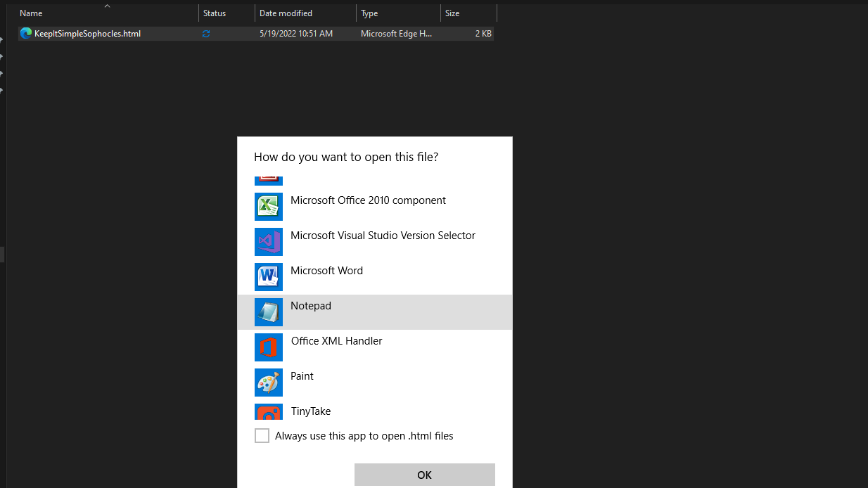Click the Microsoft Office 2010 component Excel icon

[x=269, y=207]
